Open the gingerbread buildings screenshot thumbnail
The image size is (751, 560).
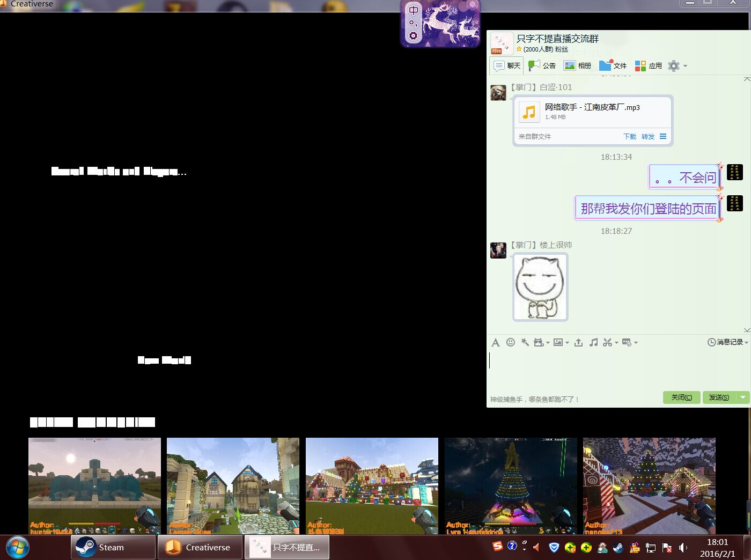click(x=372, y=486)
